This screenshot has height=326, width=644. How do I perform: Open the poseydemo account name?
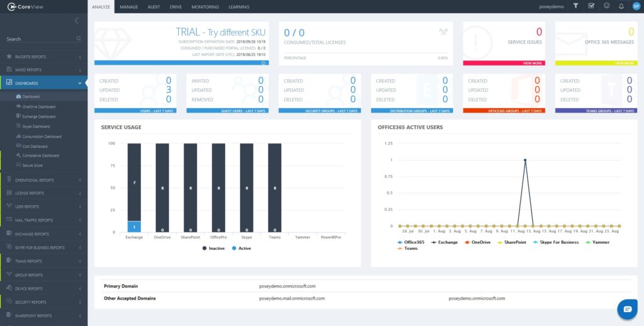point(551,6)
